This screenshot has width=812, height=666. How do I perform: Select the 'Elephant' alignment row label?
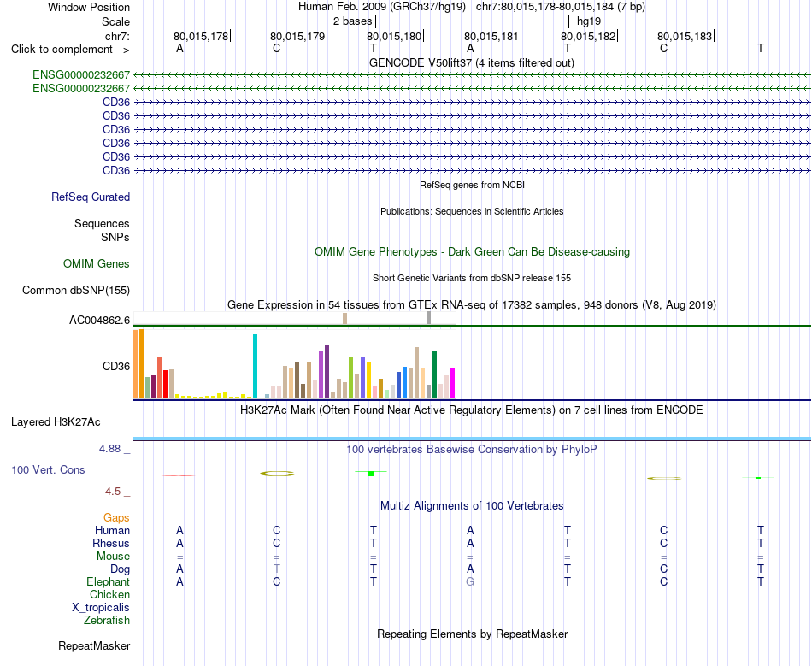[x=108, y=581]
